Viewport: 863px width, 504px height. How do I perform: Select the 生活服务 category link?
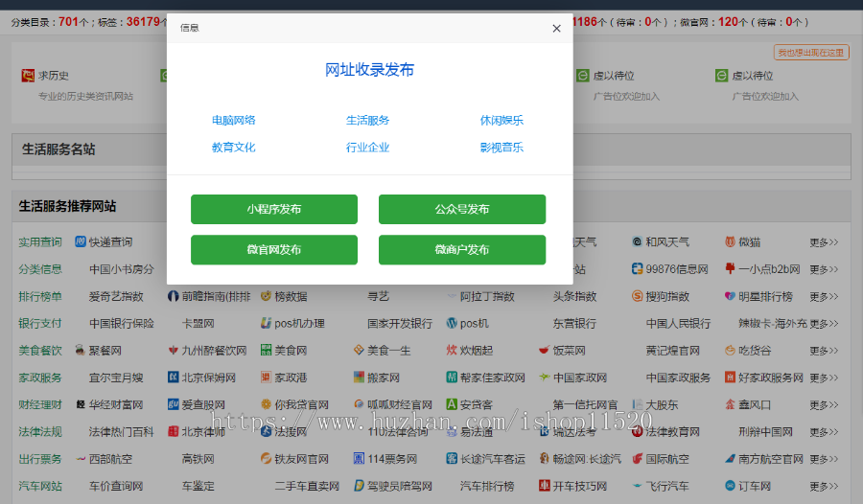[367, 120]
